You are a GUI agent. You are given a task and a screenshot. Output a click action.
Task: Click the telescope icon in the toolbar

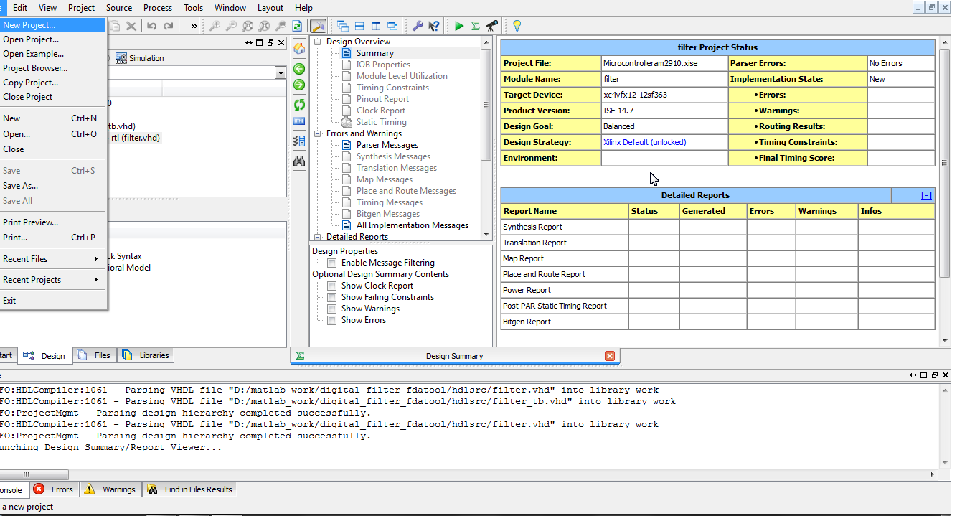click(x=492, y=26)
